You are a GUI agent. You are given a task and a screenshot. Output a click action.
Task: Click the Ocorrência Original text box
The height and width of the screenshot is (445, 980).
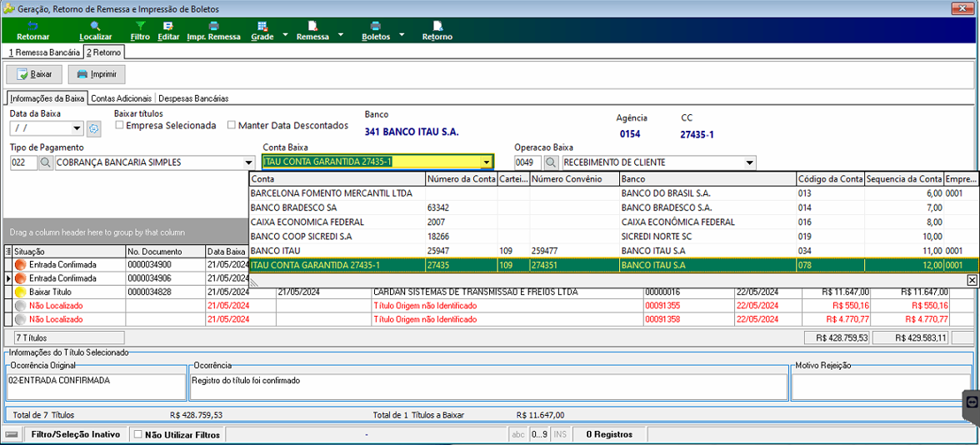pyautogui.click(x=97, y=387)
